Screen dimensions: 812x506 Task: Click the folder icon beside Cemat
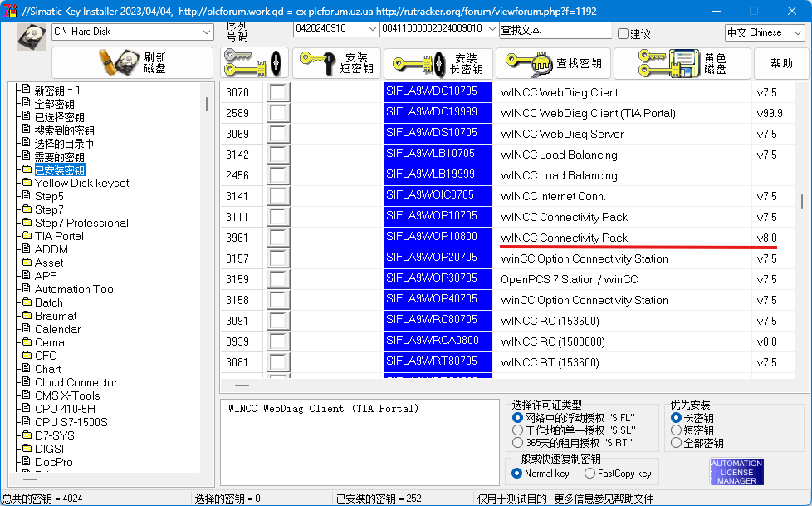click(x=27, y=342)
